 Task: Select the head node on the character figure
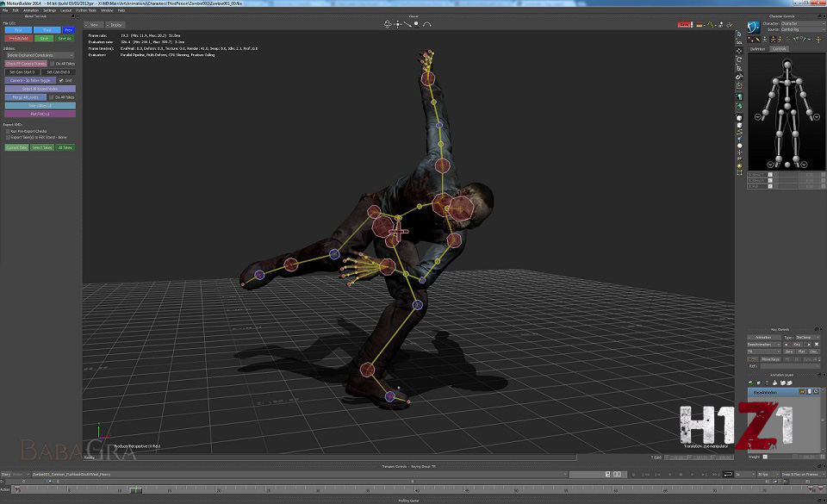coord(787,65)
